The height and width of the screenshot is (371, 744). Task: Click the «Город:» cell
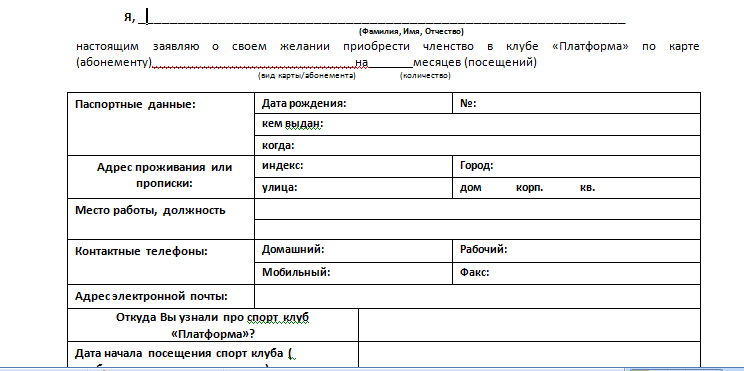pyautogui.click(x=577, y=166)
